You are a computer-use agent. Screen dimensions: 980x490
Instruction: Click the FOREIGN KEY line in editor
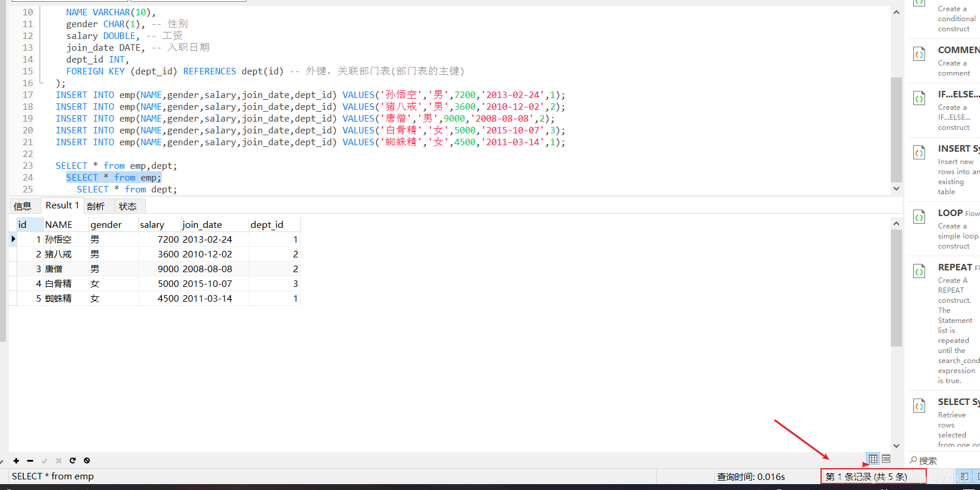coord(265,71)
